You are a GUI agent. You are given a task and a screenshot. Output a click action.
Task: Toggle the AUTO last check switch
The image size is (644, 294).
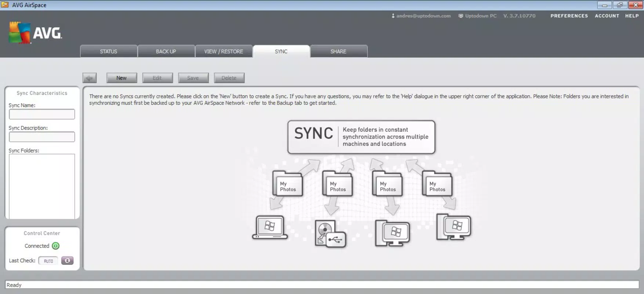(48, 261)
